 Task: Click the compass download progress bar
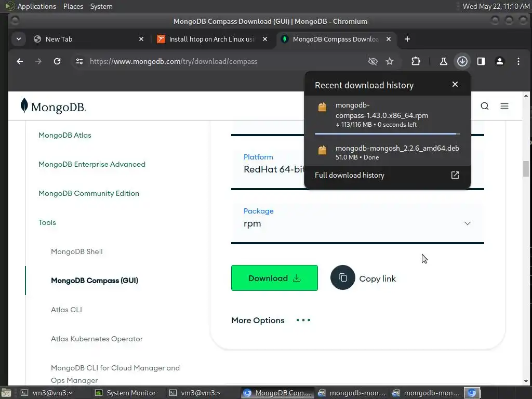pos(387,134)
